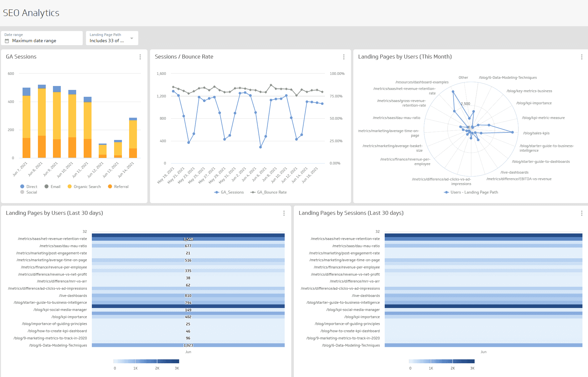The width and height of the screenshot is (588, 377).
Task: Open GA Sessions widget three-dot menu
Action: 140,57
